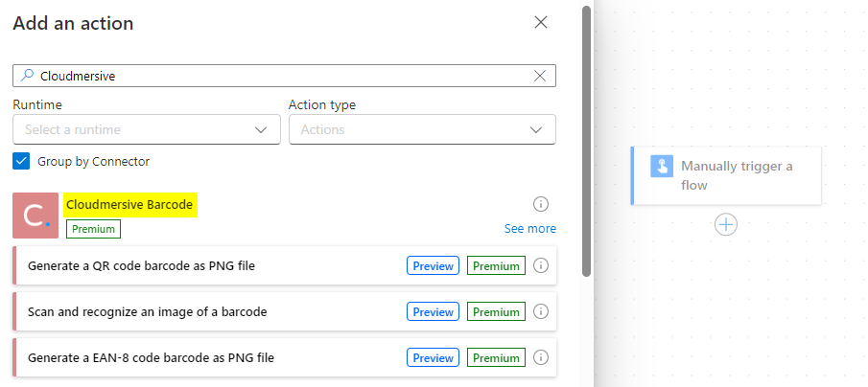Click the See more link
Screen dimensions: 868x387
pyautogui.click(x=529, y=228)
